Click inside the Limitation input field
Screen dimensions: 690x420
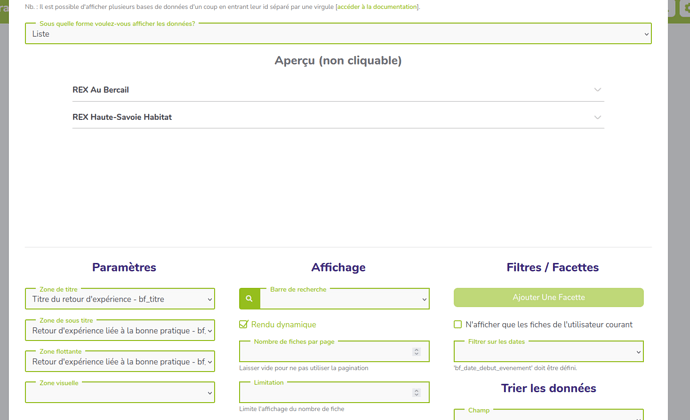point(325,393)
